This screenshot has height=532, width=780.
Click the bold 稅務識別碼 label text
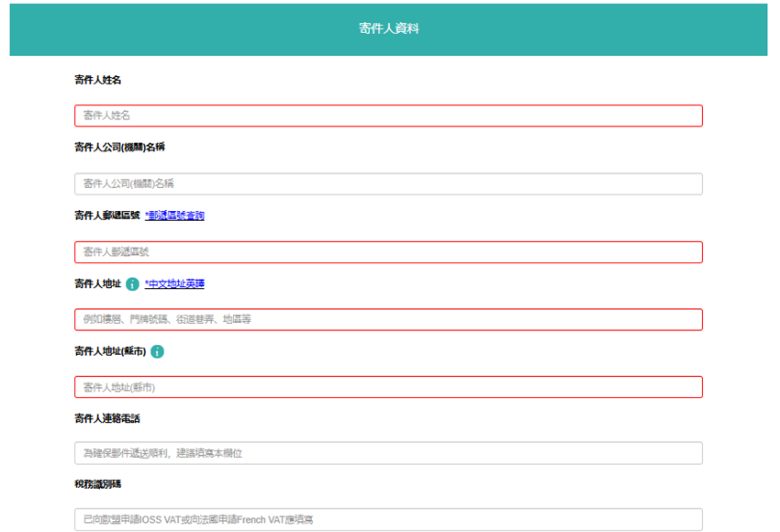pyautogui.click(x=97, y=484)
